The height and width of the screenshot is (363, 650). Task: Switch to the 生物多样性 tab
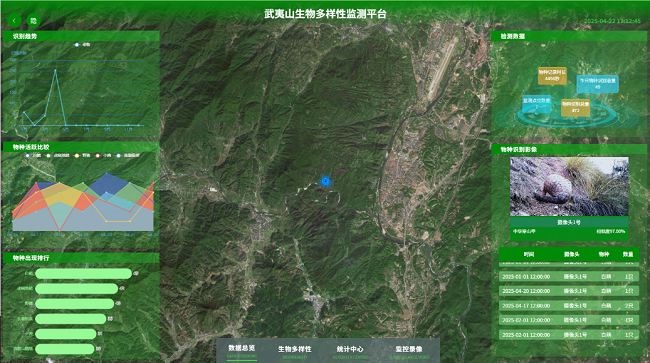pyautogui.click(x=295, y=351)
